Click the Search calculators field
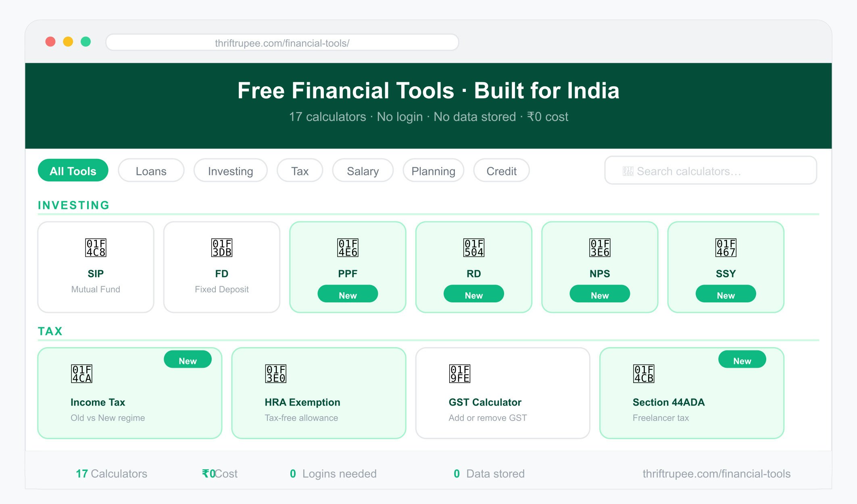The height and width of the screenshot is (504, 857). click(710, 171)
